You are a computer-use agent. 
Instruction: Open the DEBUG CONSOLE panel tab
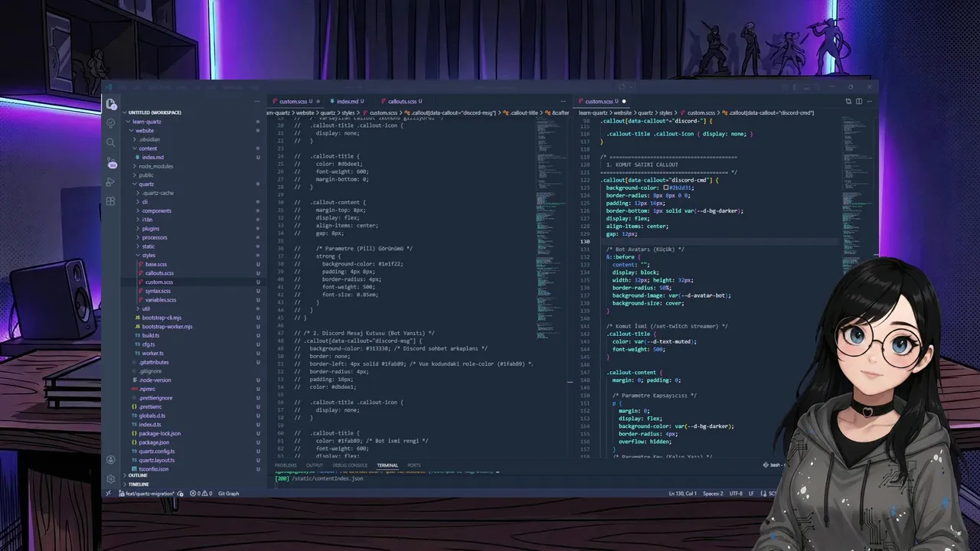350,465
